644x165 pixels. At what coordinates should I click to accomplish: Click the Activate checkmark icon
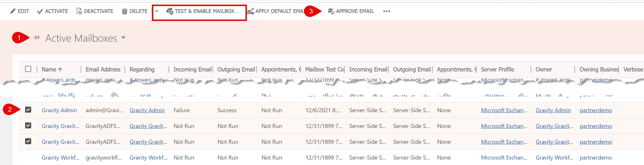point(40,11)
